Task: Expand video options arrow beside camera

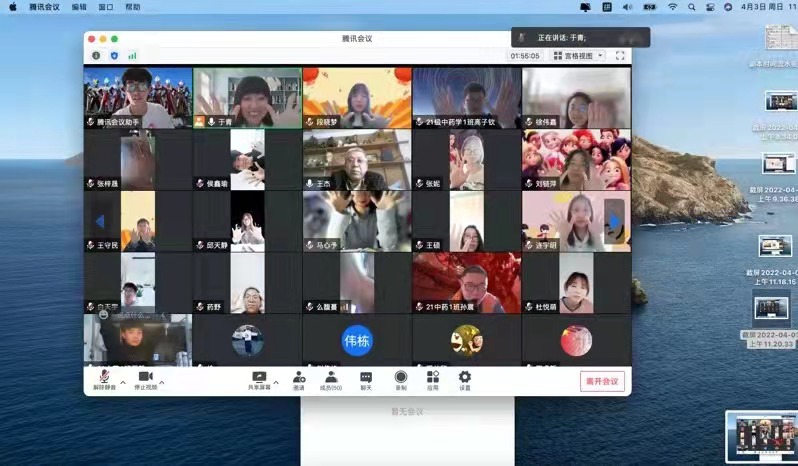Action: pos(162,383)
